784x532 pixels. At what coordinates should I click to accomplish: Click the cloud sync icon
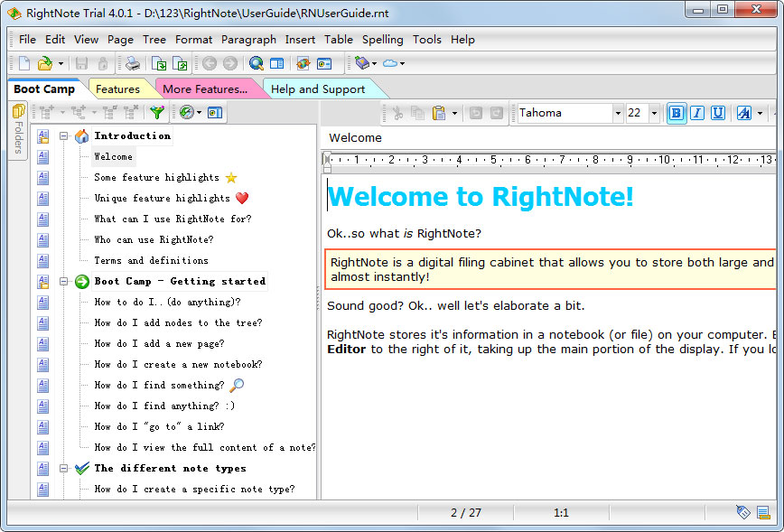390,63
